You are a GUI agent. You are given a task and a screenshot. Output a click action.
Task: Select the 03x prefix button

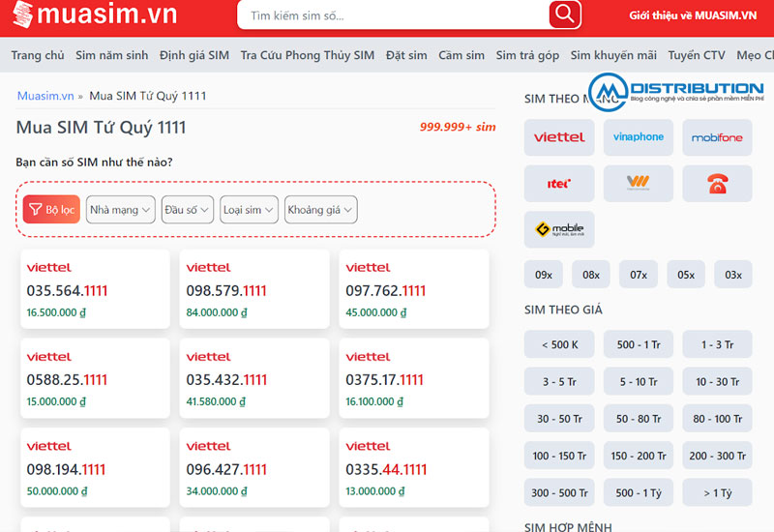pyautogui.click(x=733, y=274)
